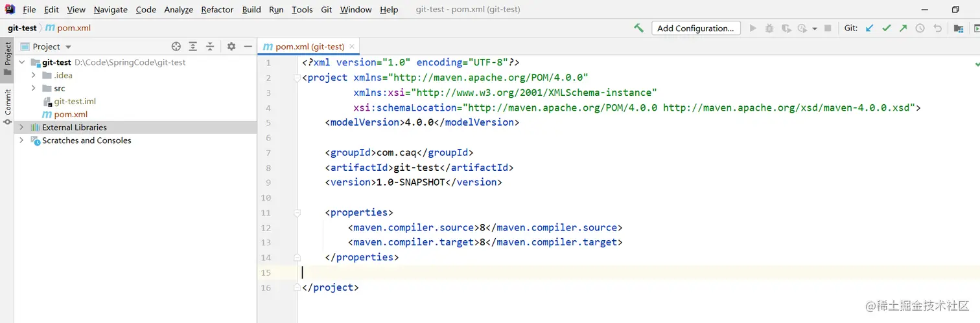Screen dimensions: 980x323
Task: Open the Tools menu
Action: click(x=302, y=10)
